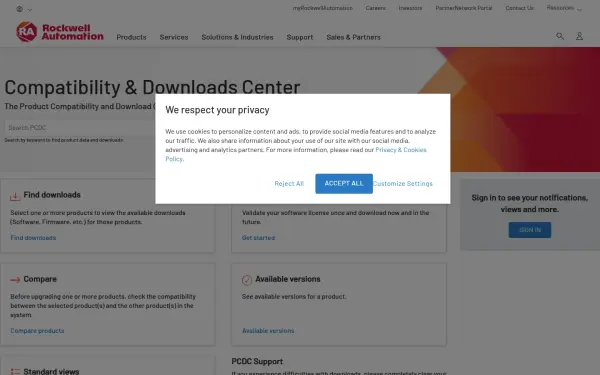Click the Available versions heading
Screen dimensions: 600x375
pyautogui.click(x=288, y=279)
